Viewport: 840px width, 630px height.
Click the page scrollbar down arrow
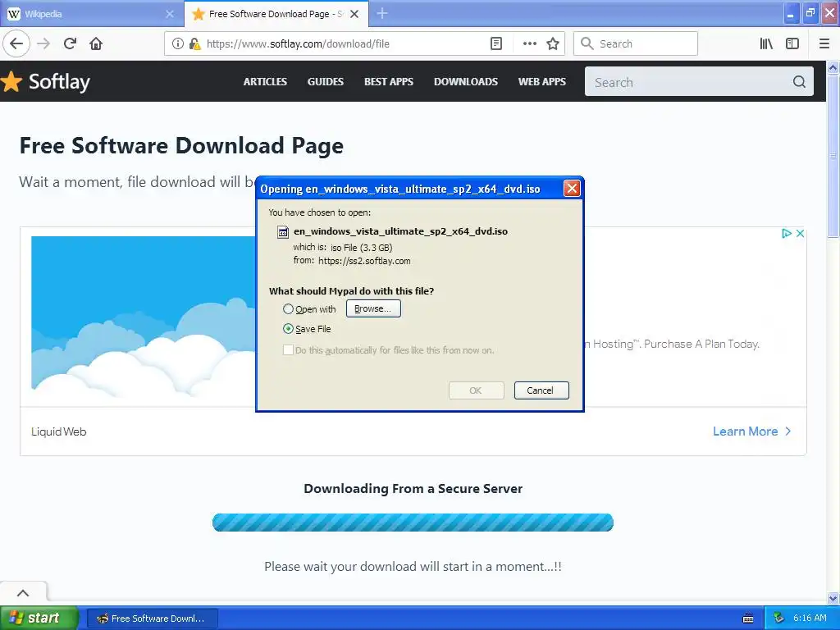point(833,598)
